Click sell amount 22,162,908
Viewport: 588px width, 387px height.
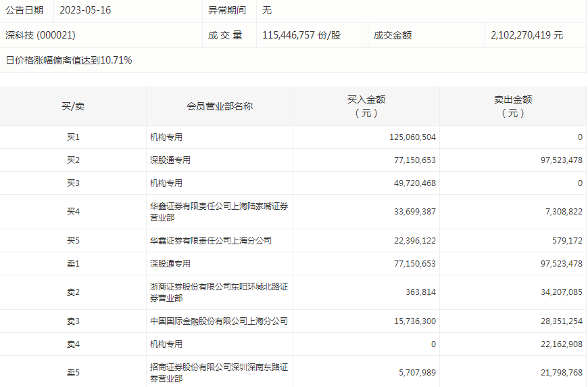tap(562, 344)
